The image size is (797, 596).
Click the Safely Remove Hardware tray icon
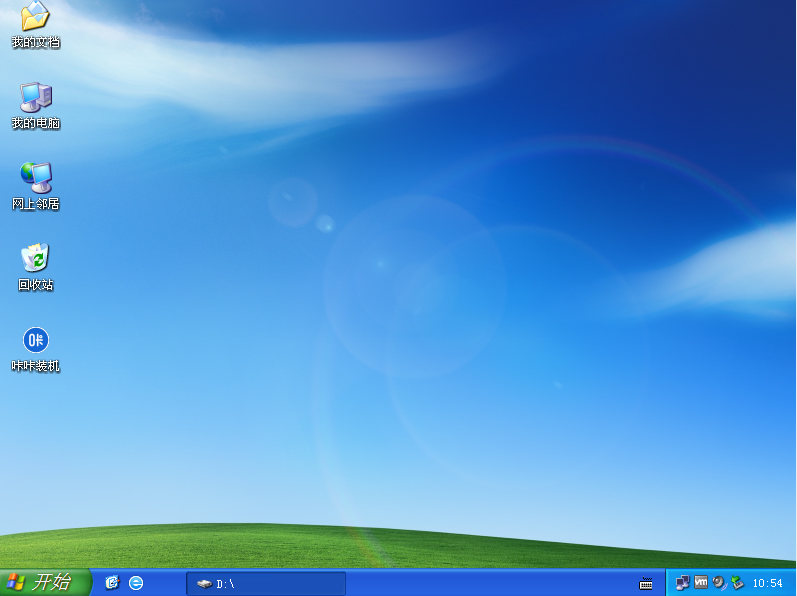(737, 582)
